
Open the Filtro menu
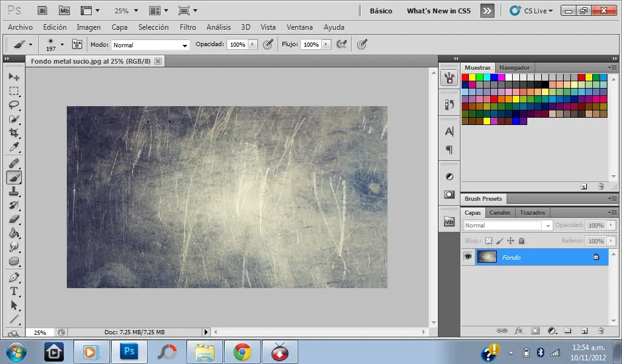coord(188,27)
